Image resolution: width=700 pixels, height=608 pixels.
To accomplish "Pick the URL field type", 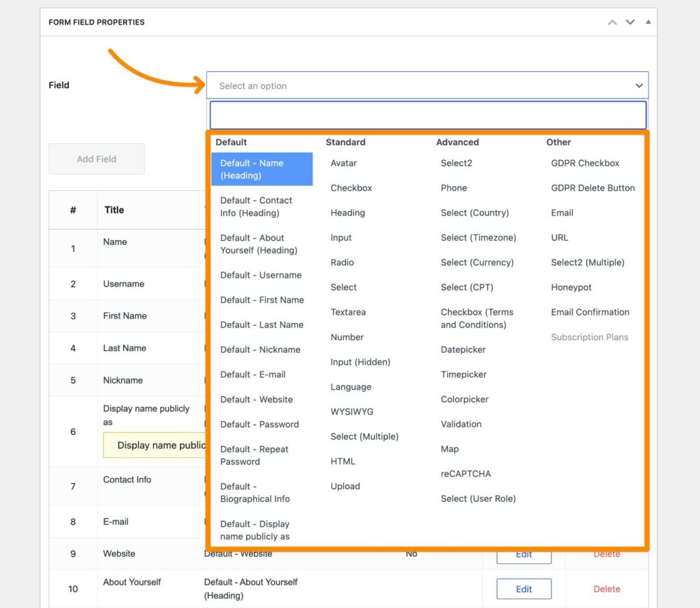I will 559,238.
